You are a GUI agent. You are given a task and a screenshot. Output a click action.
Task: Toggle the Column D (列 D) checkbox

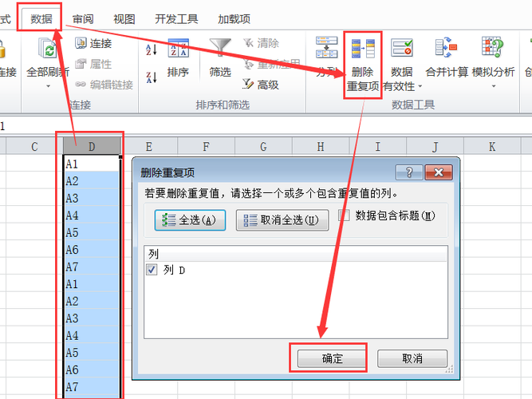(x=152, y=270)
